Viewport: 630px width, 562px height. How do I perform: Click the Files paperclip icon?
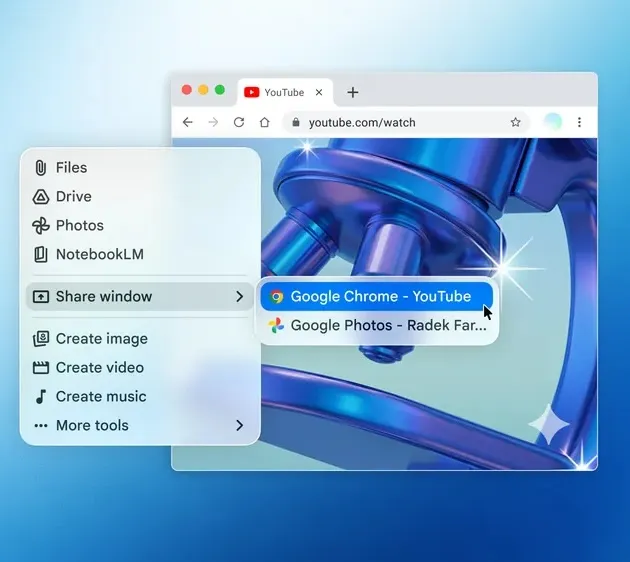click(x=41, y=168)
